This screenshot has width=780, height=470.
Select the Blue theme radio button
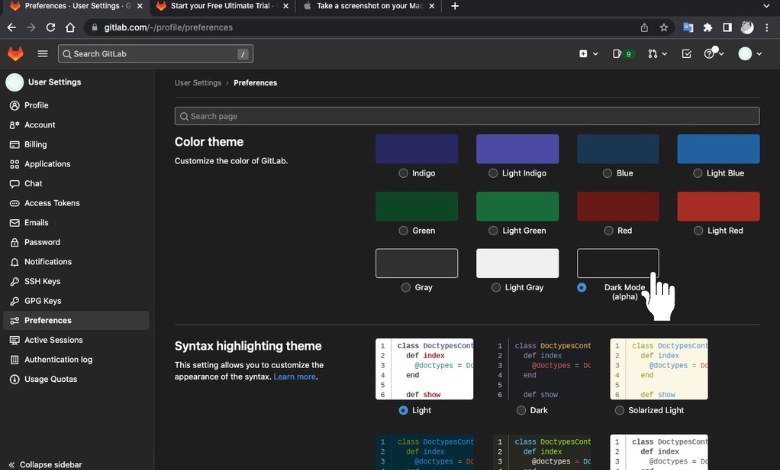pos(607,173)
